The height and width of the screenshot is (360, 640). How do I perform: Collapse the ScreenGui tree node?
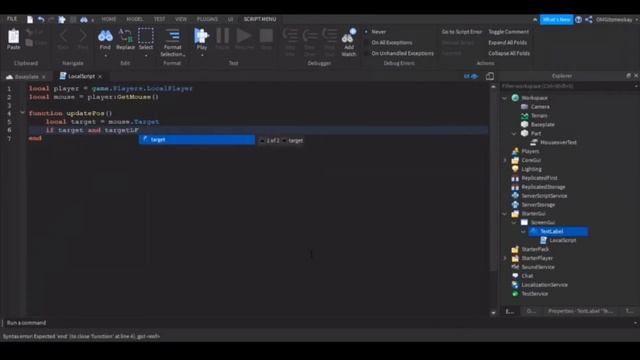tap(514, 222)
